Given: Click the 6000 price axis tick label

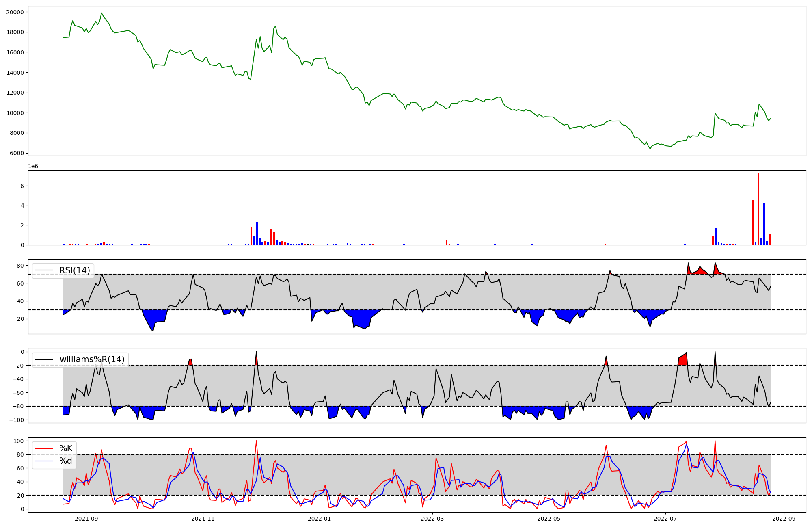Looking at the screenshot, I should (16, 153).
